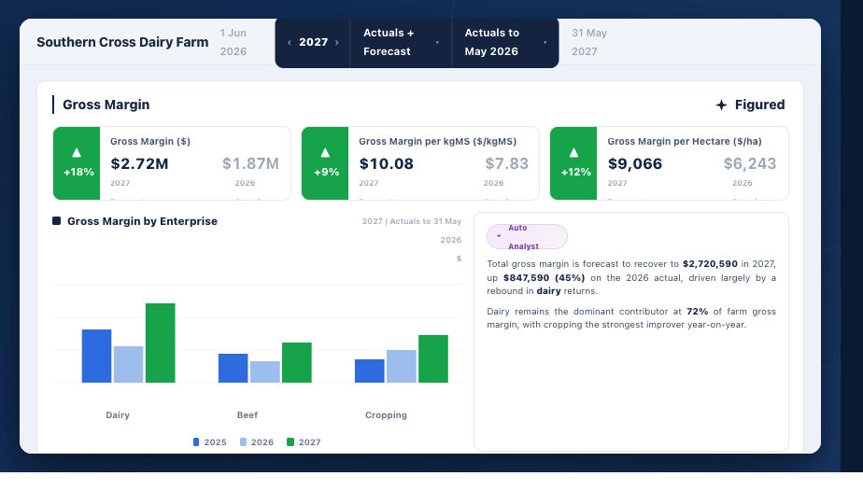The height and width of the screenshot is (504, 863).
Task: Open the Auto Analyst badge
Action: [x=527, y=237]
